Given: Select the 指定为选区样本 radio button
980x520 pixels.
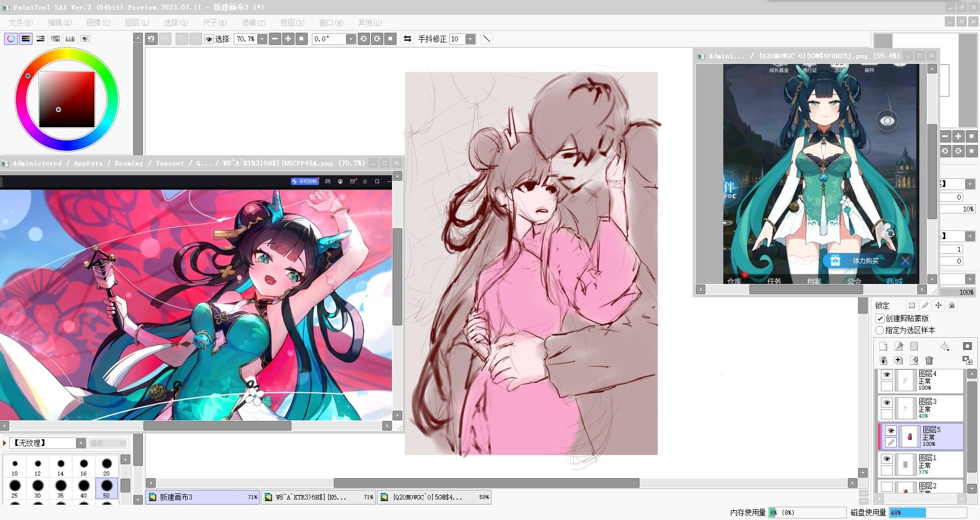Looking at the screenshot, I should tap(880, 330).
